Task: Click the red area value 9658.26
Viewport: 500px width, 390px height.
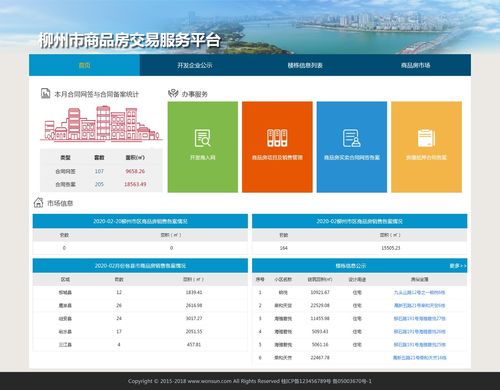Action: [x=135, y=171]
